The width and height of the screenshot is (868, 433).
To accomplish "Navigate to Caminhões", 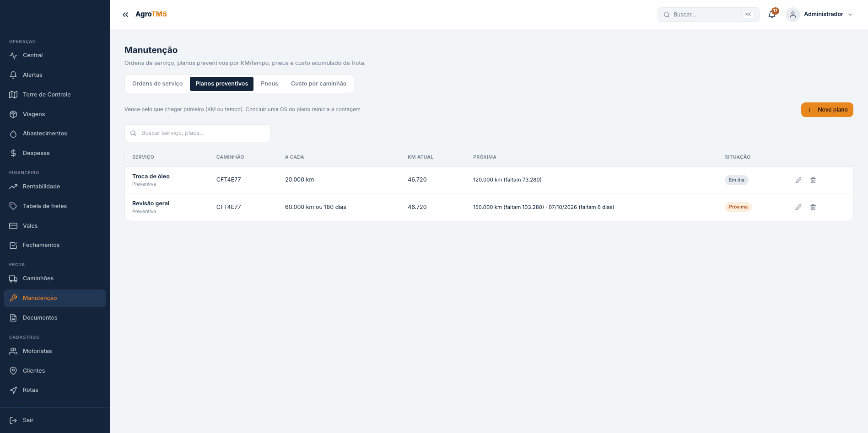I will 55,278.
